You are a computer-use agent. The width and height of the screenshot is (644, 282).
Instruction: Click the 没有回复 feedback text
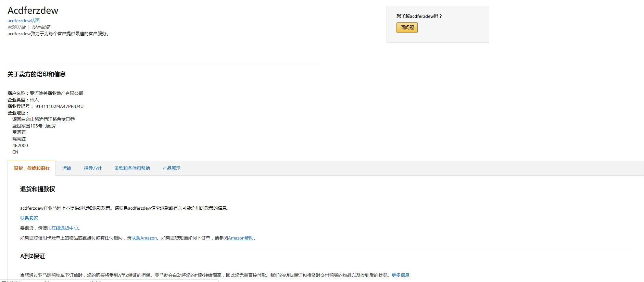point(41,27)
